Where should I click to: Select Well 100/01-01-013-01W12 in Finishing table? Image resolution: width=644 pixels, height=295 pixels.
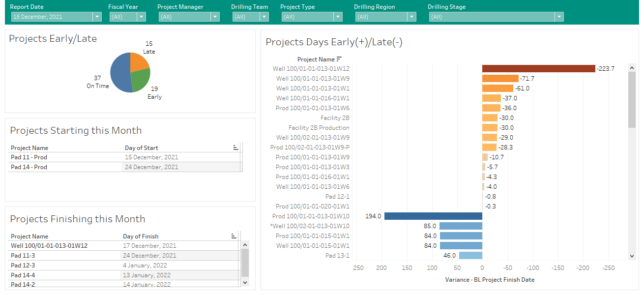(x=49, y=246)
